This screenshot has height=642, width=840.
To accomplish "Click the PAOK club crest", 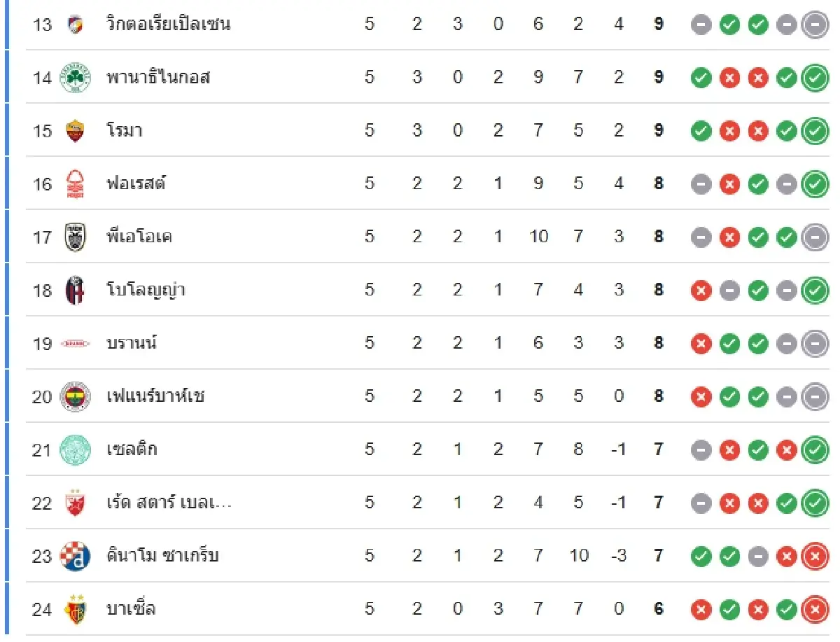I will [x=75, y=237].
